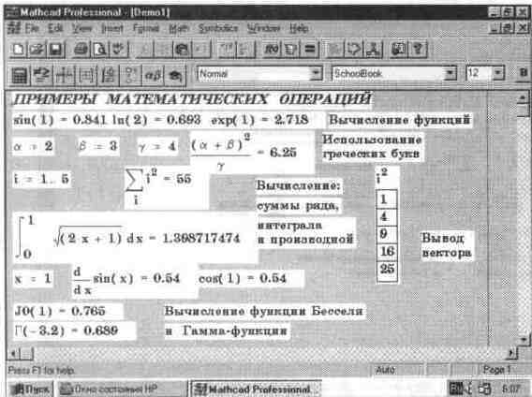Open the Insert menu
This screenshot has width=532, height=397.
(x=112, y=28)
